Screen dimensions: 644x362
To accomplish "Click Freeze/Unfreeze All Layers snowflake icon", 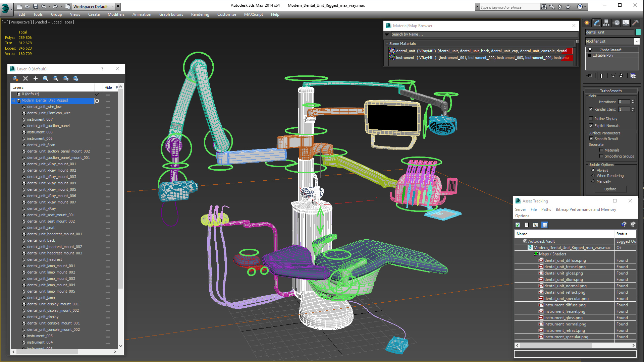I will coord(76,78).
